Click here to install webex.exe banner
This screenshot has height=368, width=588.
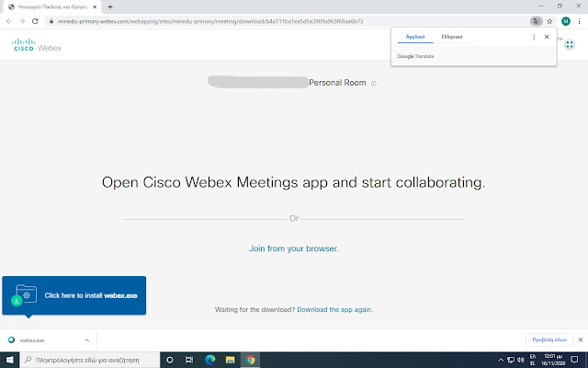coord(73,295)
